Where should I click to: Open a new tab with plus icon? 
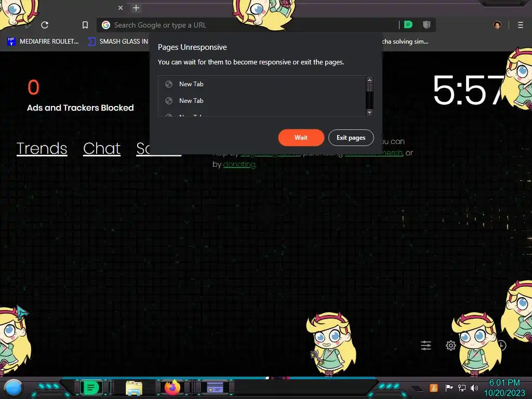[136, 8]
